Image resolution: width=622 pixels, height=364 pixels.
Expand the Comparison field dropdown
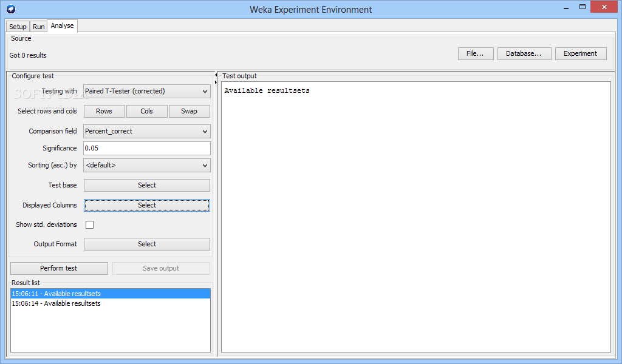147,131
